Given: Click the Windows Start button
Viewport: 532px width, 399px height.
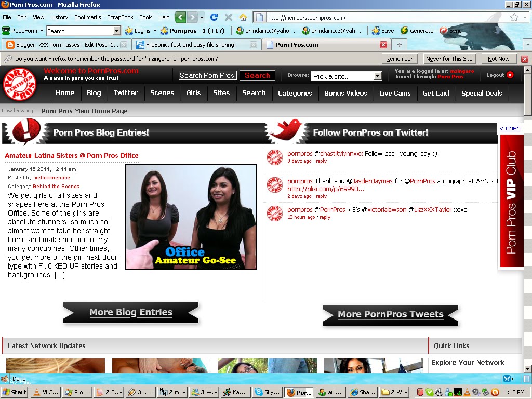Looking at the screenshot, I should [x=14, y=392].
